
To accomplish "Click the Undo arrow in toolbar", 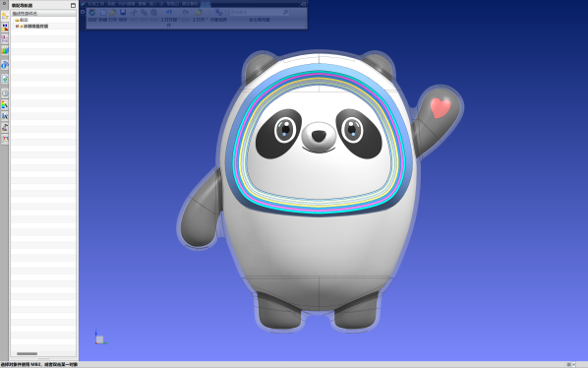I will pos(169,13).
